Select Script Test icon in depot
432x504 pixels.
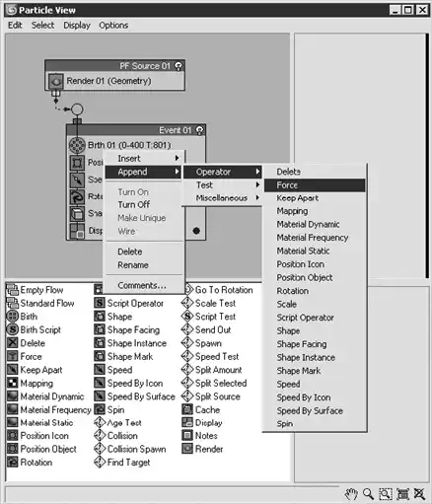click(187, 317)
